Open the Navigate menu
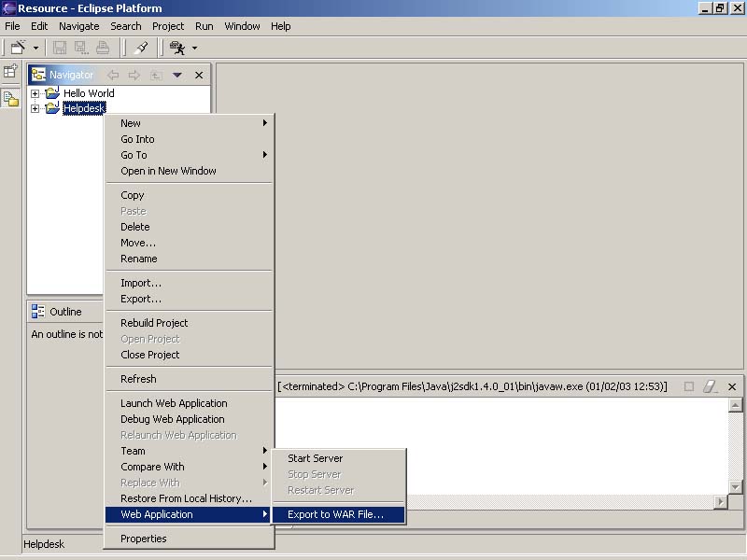Image resolution: width=747 pixels, height=560 pixels. (x=79, y=26)
